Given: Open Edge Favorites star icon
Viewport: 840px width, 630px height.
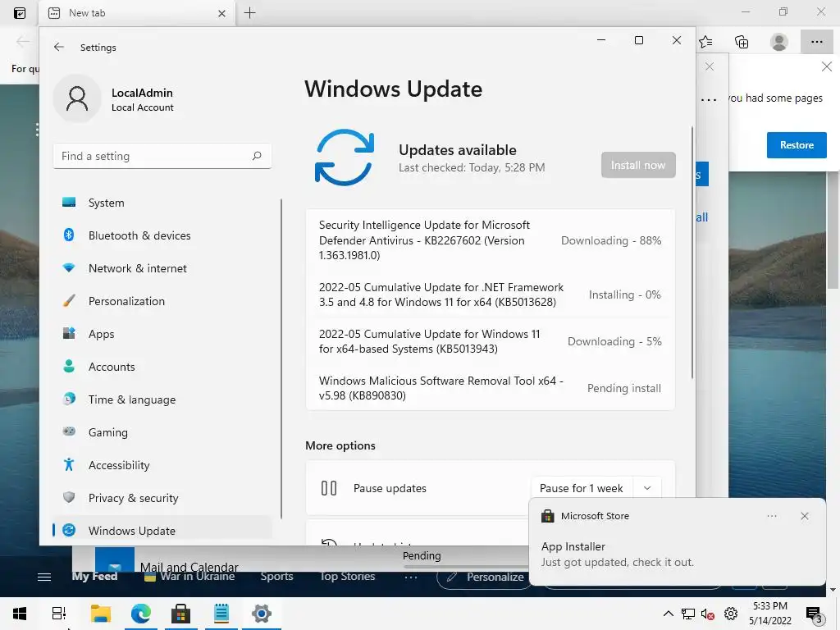Looking at the screenshot, I should [705, 42].
